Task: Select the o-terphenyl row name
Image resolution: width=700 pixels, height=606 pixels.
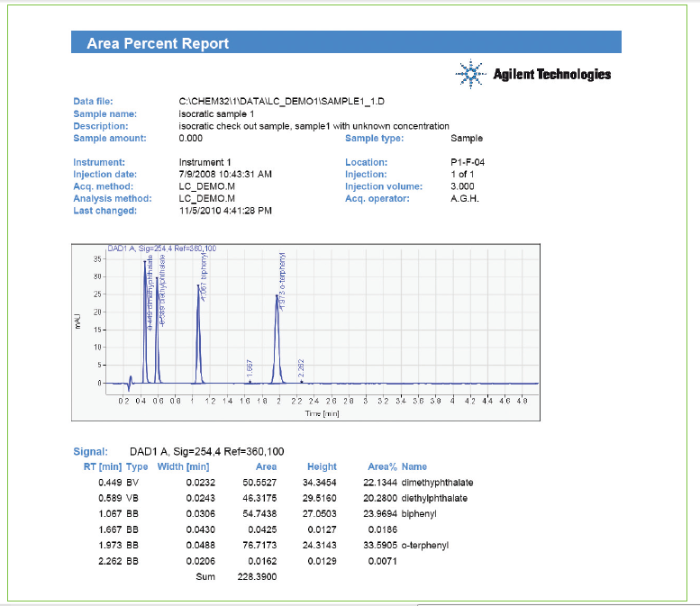Action: point(428,546)
